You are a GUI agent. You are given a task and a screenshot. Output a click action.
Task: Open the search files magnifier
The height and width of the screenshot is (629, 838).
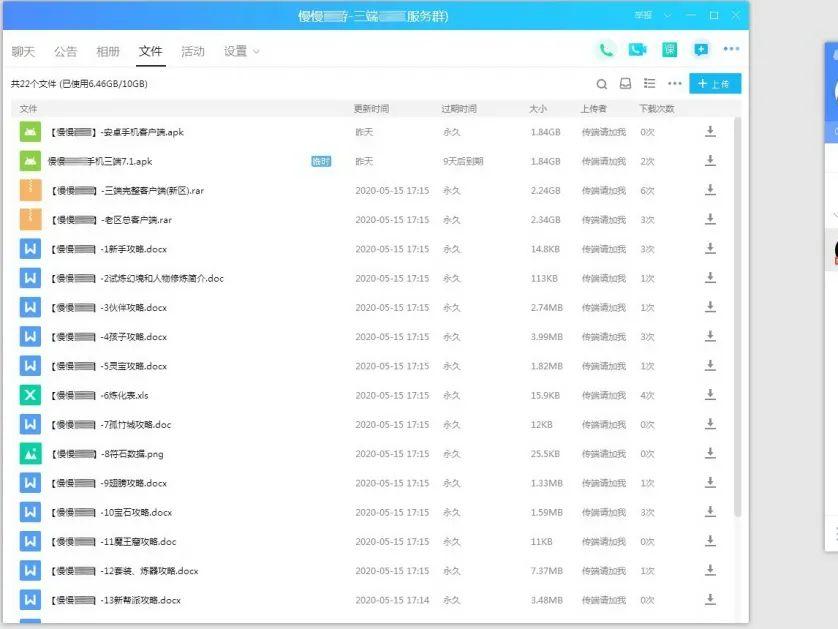601,84
